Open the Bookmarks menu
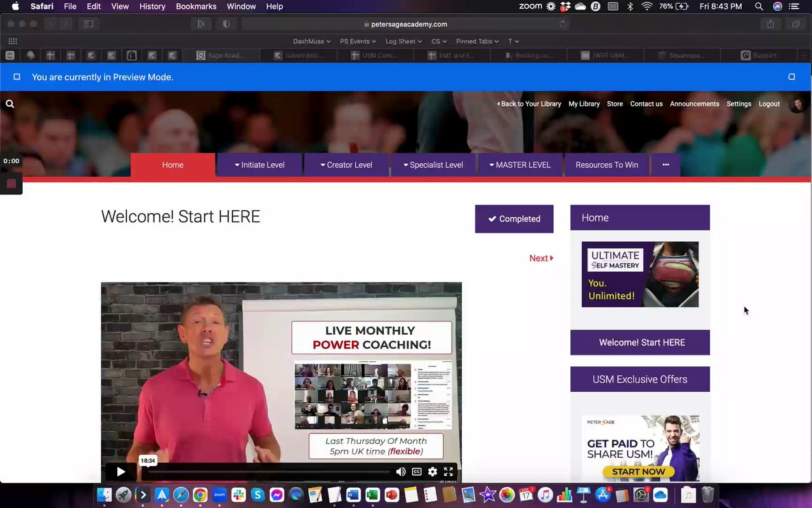The width and height of the screenshot is (812, 508). coord(196,6)
